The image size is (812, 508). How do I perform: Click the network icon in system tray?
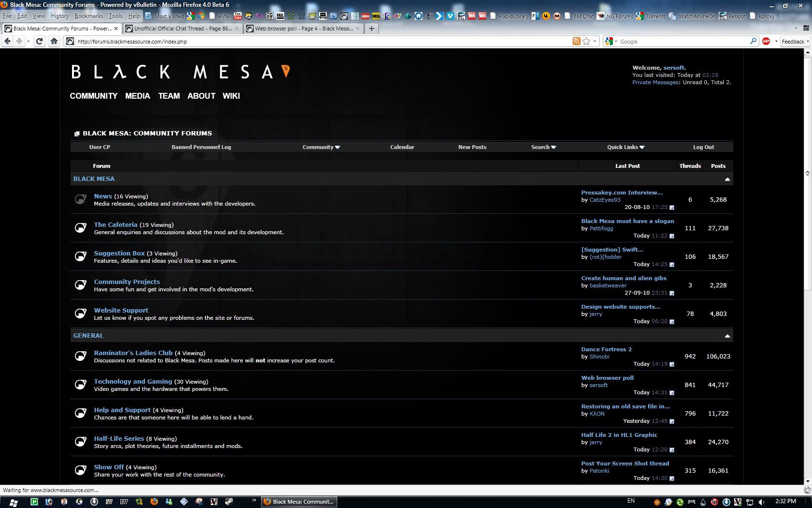pos(750,502)
